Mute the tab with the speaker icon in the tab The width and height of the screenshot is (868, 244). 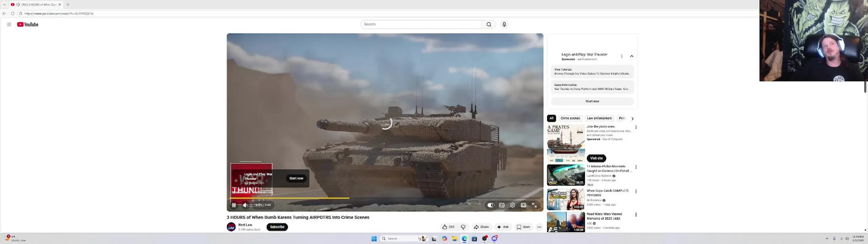[18, 4]
